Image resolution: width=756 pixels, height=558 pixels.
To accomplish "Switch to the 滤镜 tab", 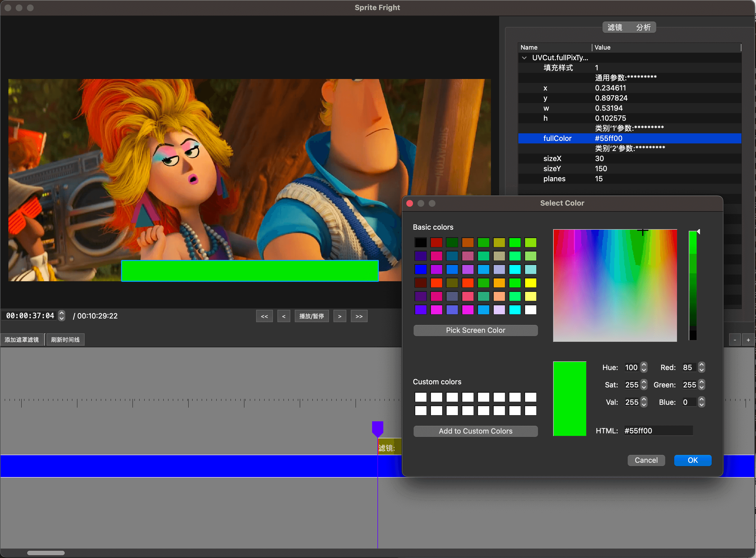I will coord(615,27).
